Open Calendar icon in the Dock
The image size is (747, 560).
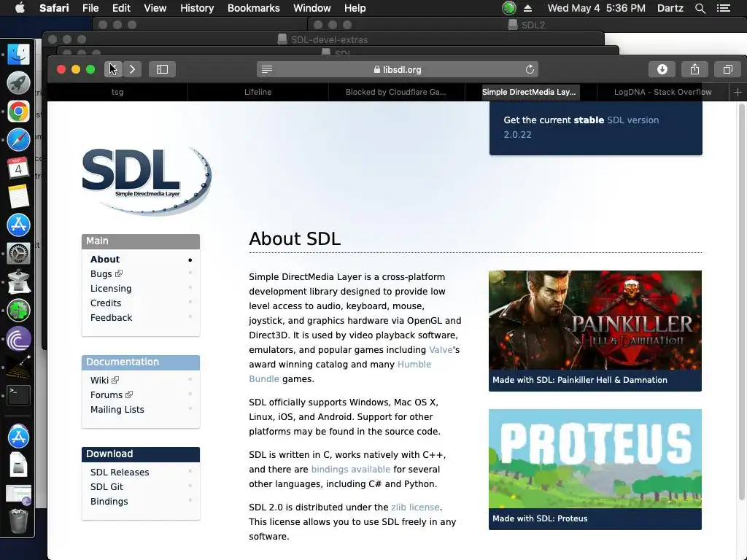click(18, 168)
